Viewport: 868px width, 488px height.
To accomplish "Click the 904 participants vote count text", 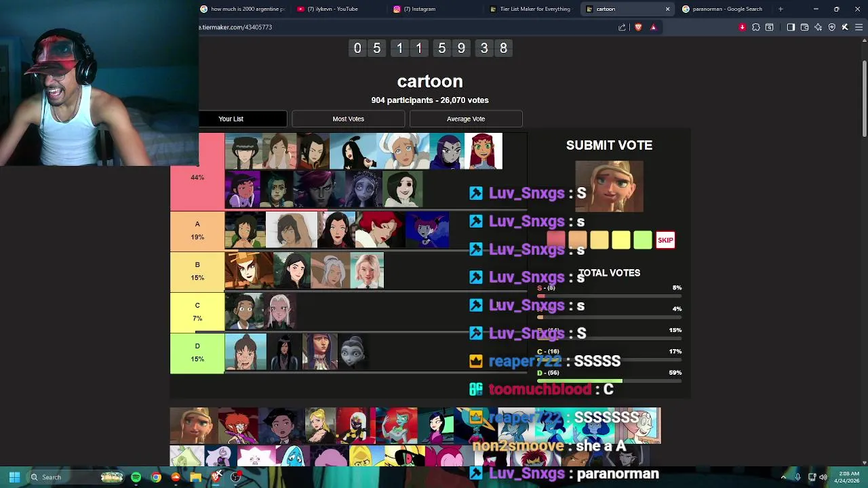I will pyautogui.click(x=430, y=100).
